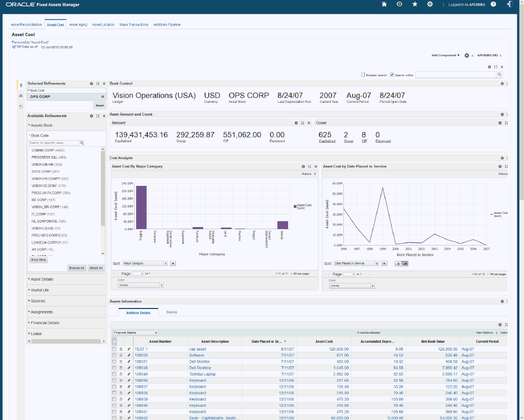Check row 109350 checkbox
This screenshot has width=524, height=420.
tap(114, 355)
